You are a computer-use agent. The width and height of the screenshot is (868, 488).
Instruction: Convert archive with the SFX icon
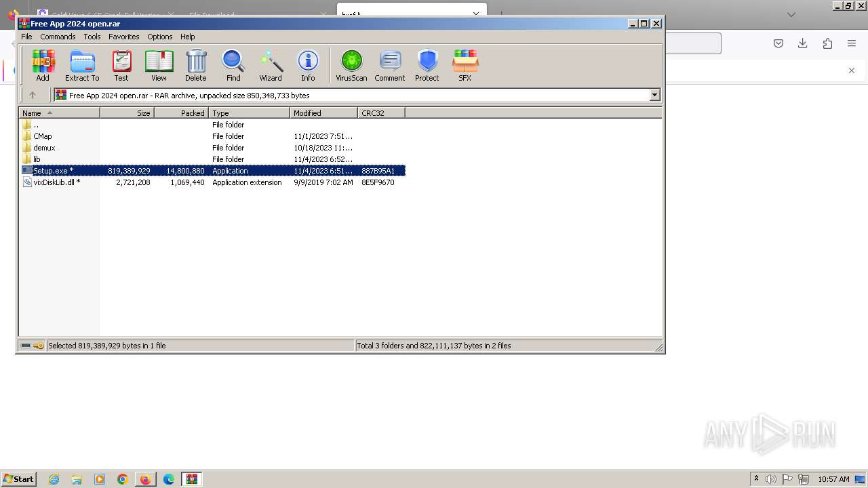pyautogui.click(x=465, y=66)
